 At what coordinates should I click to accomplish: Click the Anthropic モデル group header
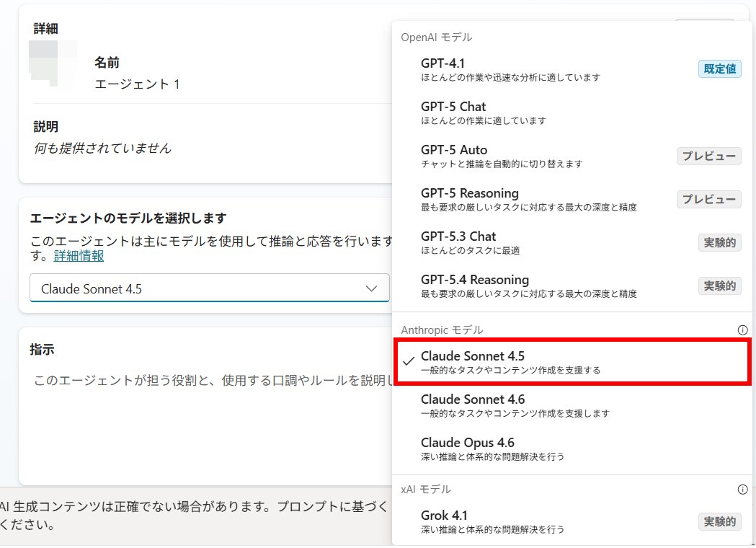pyautogui.click(x=442, y=330)
